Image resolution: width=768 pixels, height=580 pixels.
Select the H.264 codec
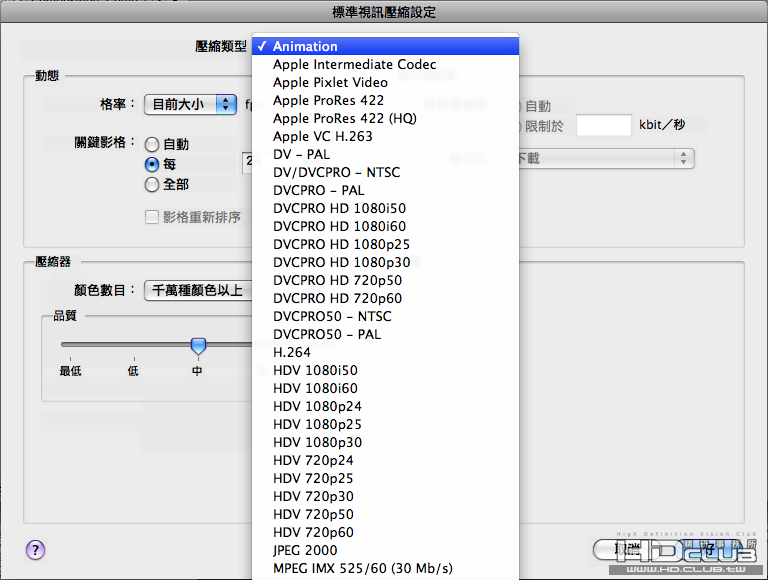pyautogui.click(x=385, y=352)
